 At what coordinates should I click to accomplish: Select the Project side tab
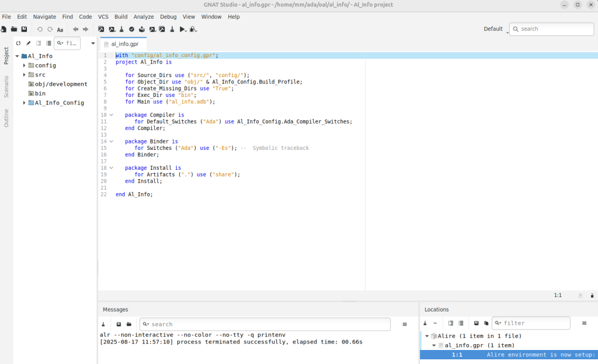coord(6,55)
